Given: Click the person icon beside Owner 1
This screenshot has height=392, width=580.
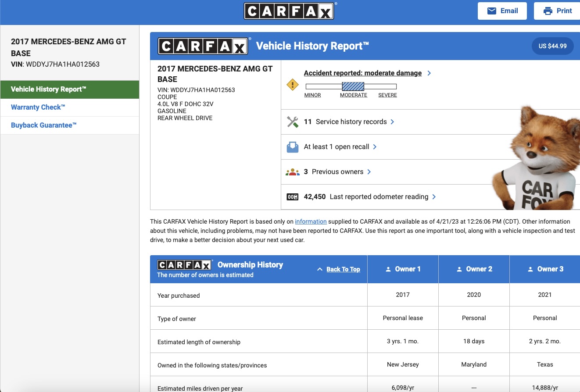Looking at the screenshot, I should [x=388, y=269].
